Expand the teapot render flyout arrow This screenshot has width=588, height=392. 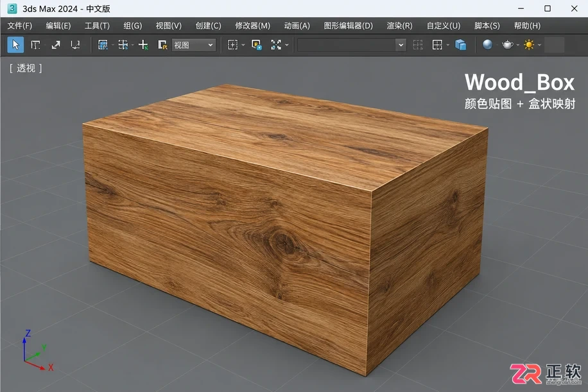point(518,46)
